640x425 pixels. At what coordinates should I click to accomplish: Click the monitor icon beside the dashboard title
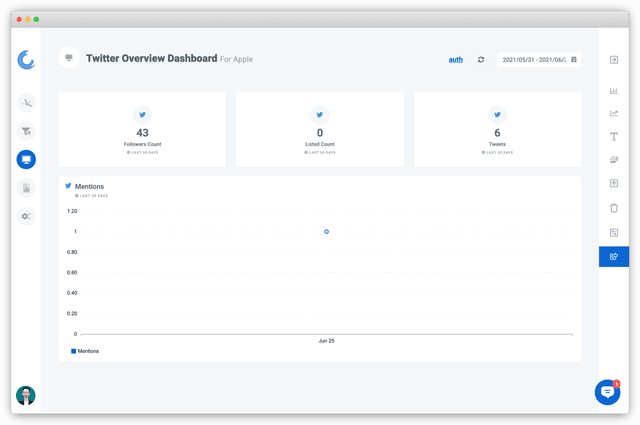tap(69, 58)
